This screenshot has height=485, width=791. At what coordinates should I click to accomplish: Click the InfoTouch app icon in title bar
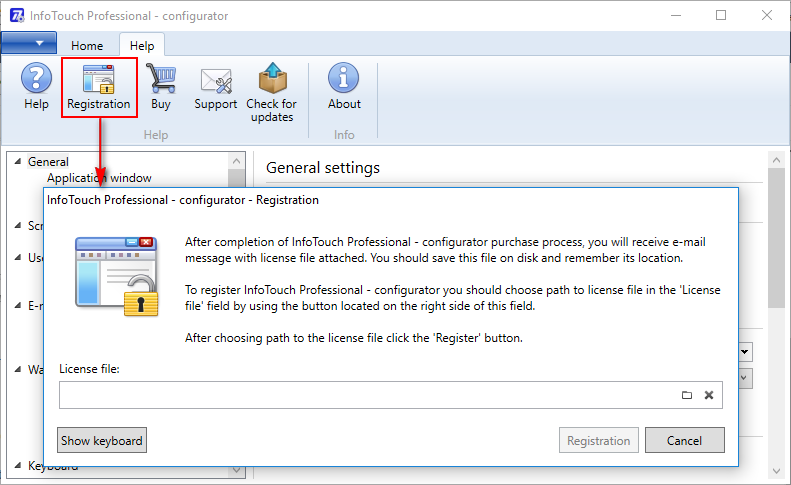(17, 16)
